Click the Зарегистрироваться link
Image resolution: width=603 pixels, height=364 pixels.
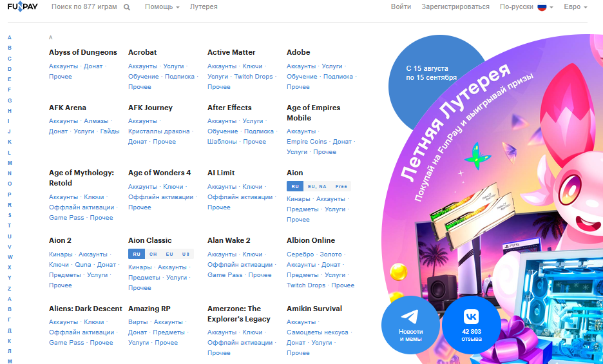(x=455, y=7)
